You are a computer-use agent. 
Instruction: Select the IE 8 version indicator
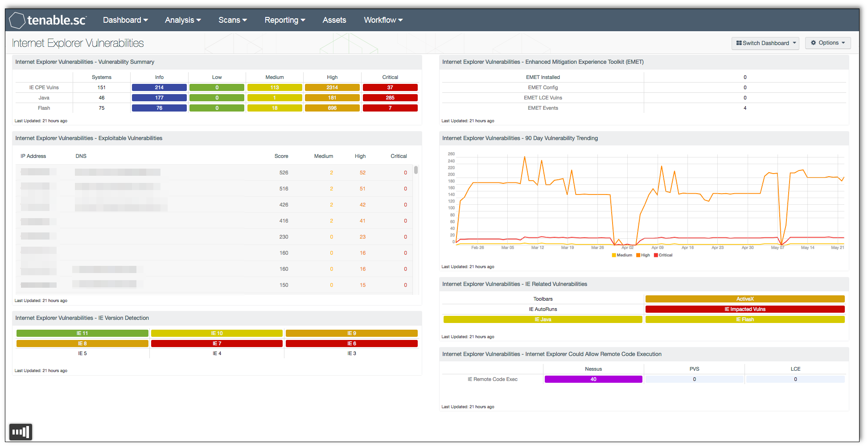click(82, 344)
